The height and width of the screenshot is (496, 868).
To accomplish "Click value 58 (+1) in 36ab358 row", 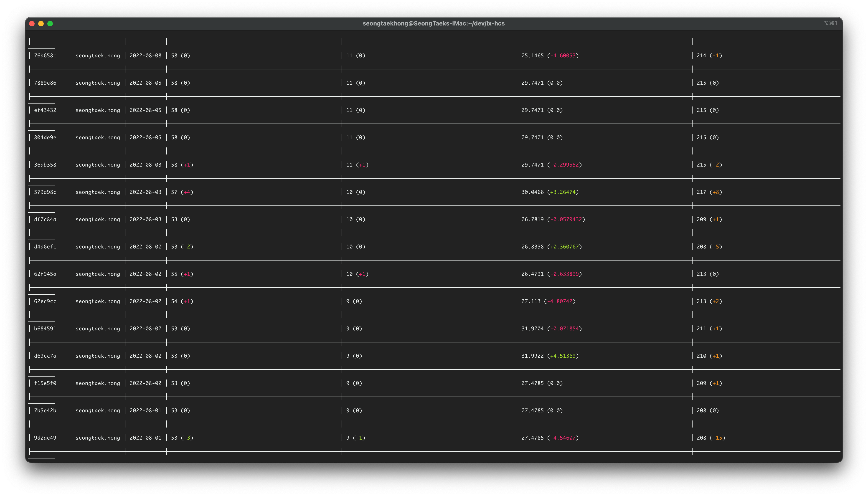I will pyautogui.click(x=182, y=164).
